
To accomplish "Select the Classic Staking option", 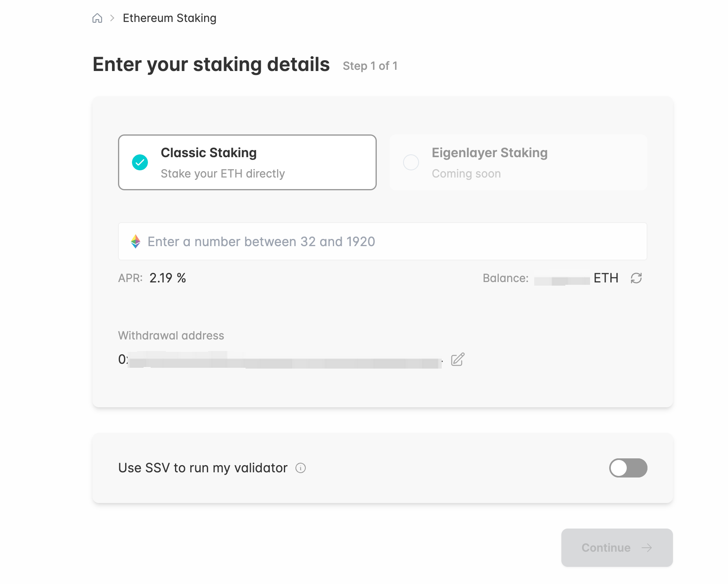I will point(247,162).
